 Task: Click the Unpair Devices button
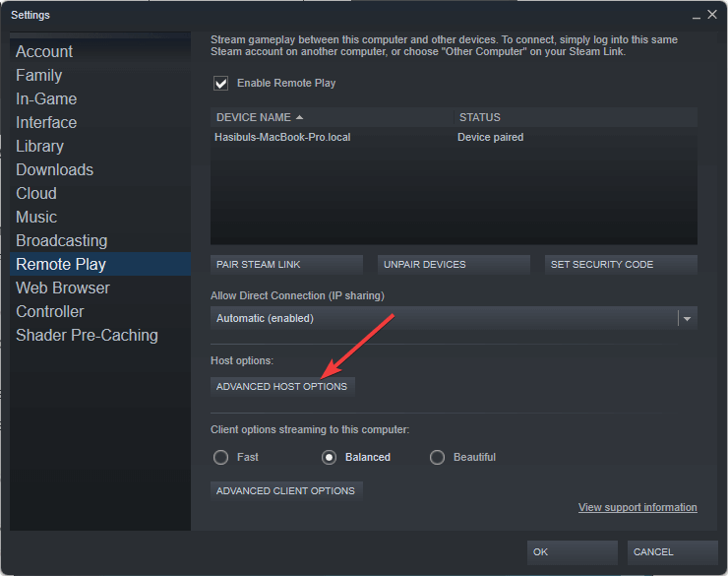coord(454,265)
